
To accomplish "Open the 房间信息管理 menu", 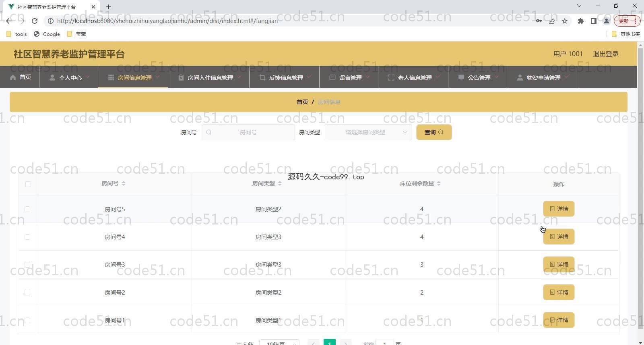I will (x=133, y=77).
